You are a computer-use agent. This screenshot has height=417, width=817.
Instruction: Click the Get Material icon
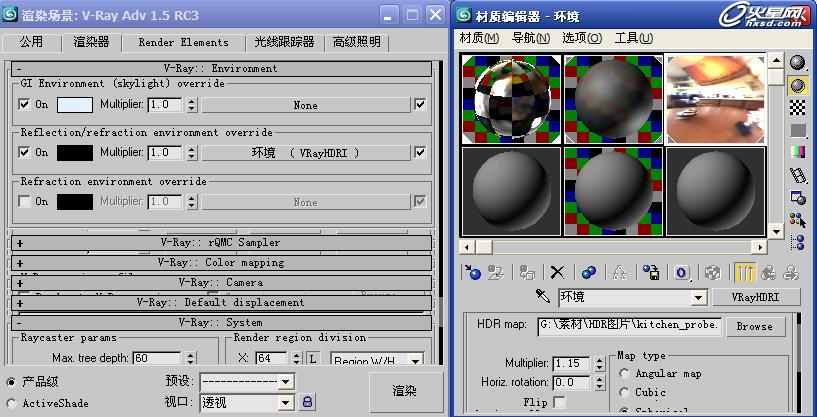click(474, 272)
